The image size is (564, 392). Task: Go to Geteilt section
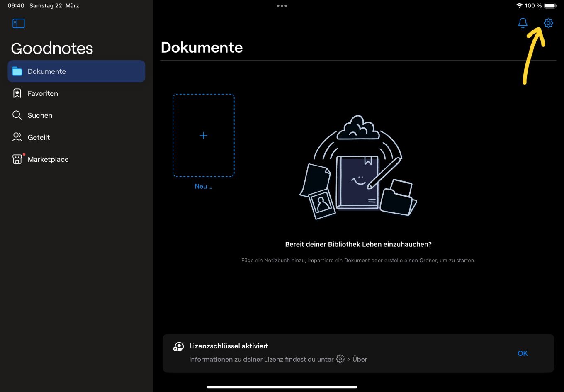76,137
